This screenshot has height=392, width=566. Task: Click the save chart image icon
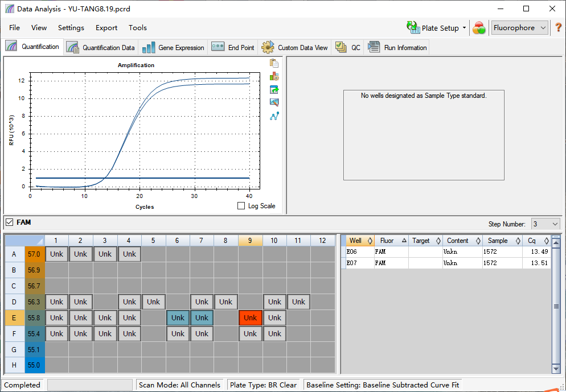[274, 89]
